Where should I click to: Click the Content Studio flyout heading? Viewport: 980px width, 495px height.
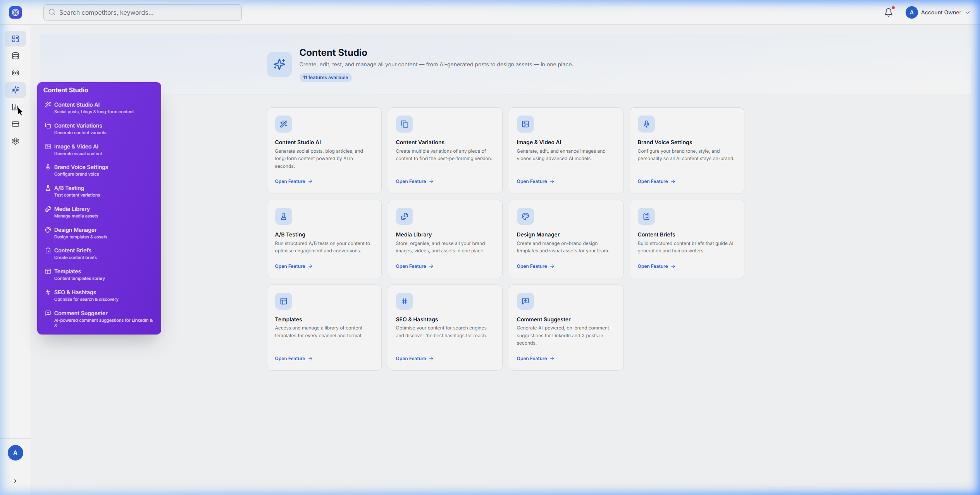[x=65, y=90]
